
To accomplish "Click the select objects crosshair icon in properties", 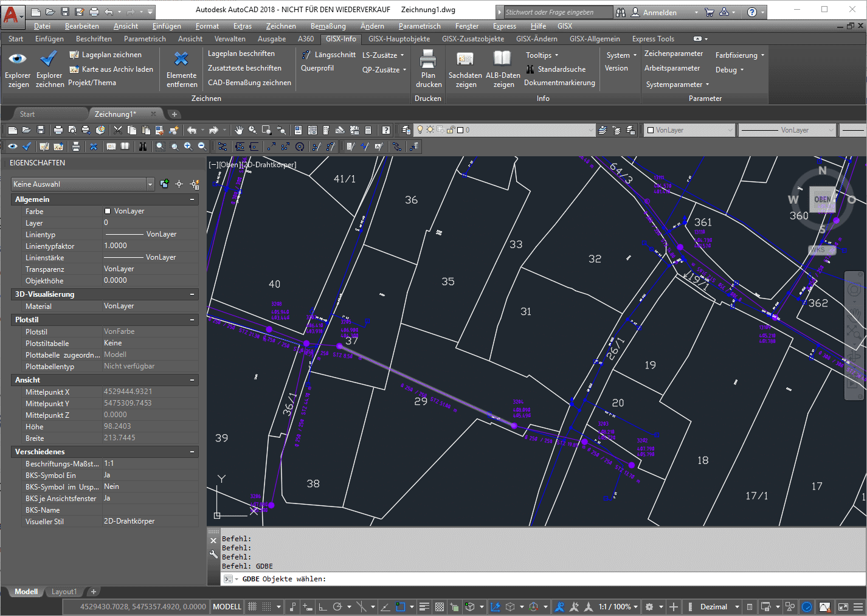I will pyautogui.click(x=179, y=184).
